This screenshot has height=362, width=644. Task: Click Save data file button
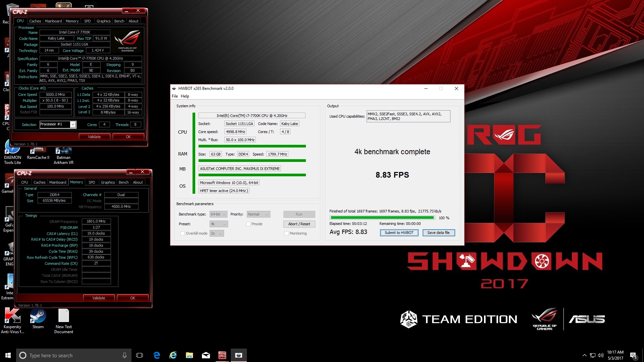pyautogui.click(x=439, y=233)
